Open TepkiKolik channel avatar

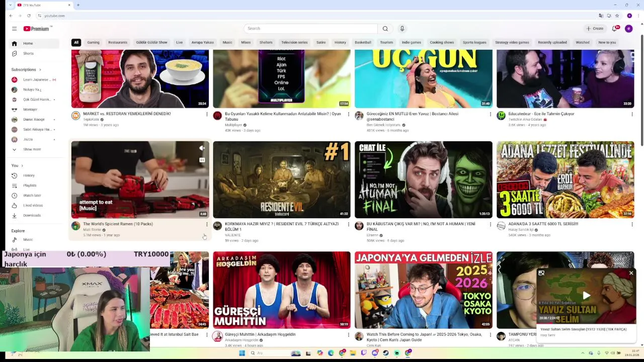click(75, 116)
